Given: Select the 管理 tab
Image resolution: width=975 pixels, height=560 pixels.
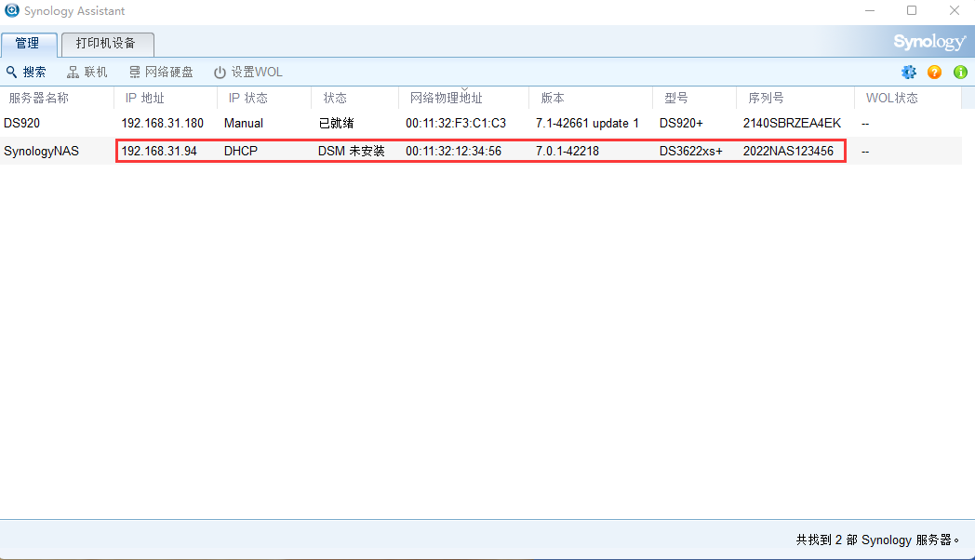Looking at the screenshot, I should (28, 44).
